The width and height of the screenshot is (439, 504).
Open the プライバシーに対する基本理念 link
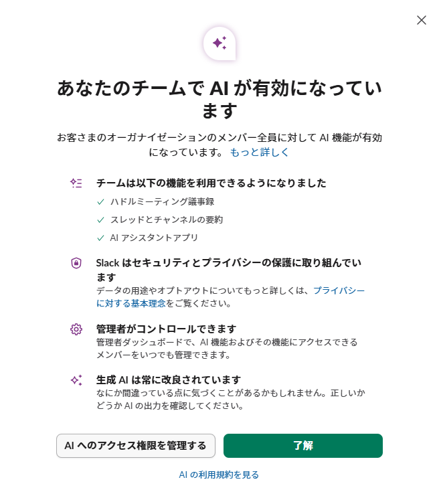(x=339, y=290)
